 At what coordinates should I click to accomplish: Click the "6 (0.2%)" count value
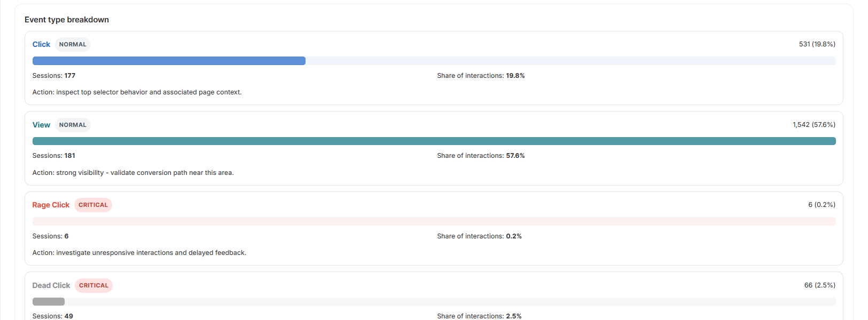pos(822,205)
